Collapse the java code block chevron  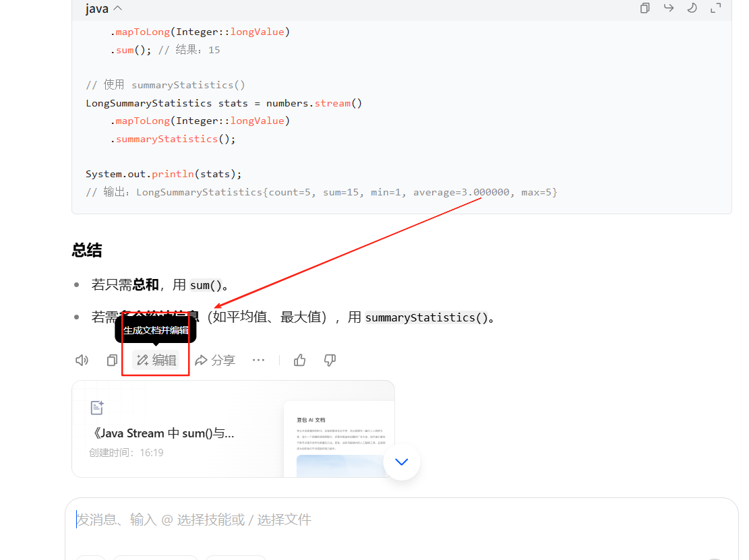[x=118, y=8]
